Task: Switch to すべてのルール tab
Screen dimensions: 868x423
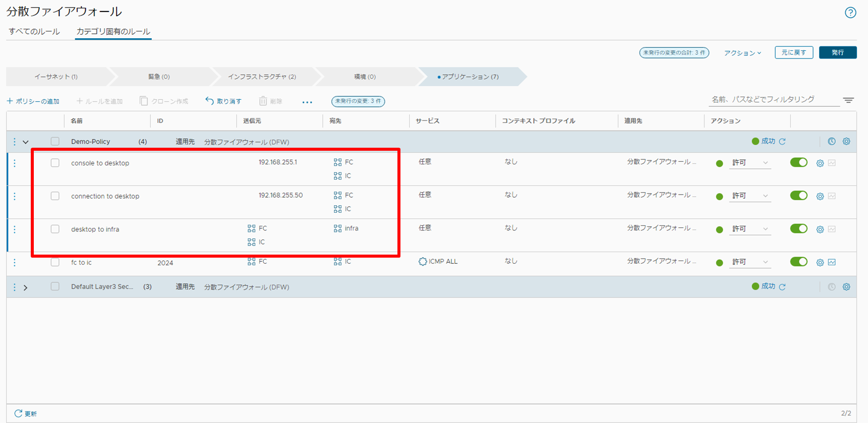Action: pyautogui.click(x=34, y=31)
